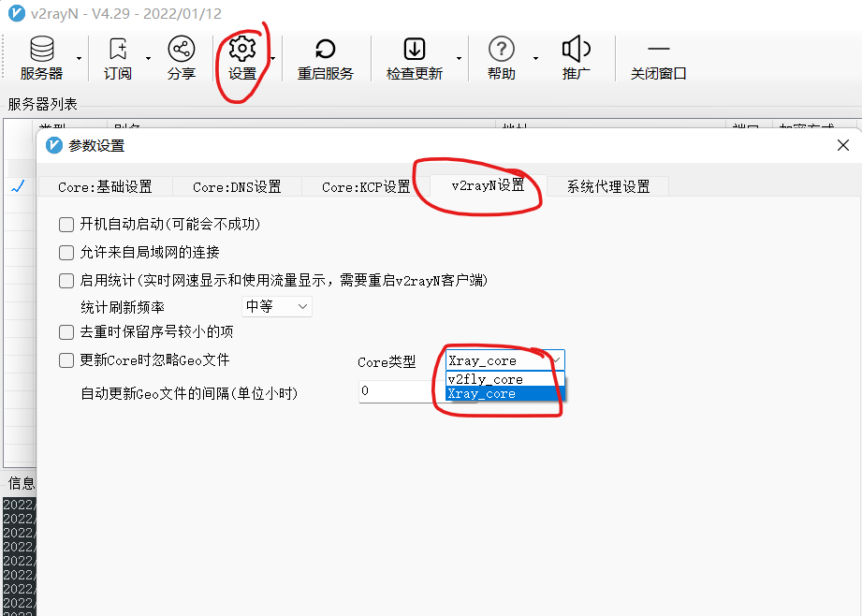Expand the 设置 dropdown arrow
The height and width of the screenshot is (616, 862).
pos(272,58)
